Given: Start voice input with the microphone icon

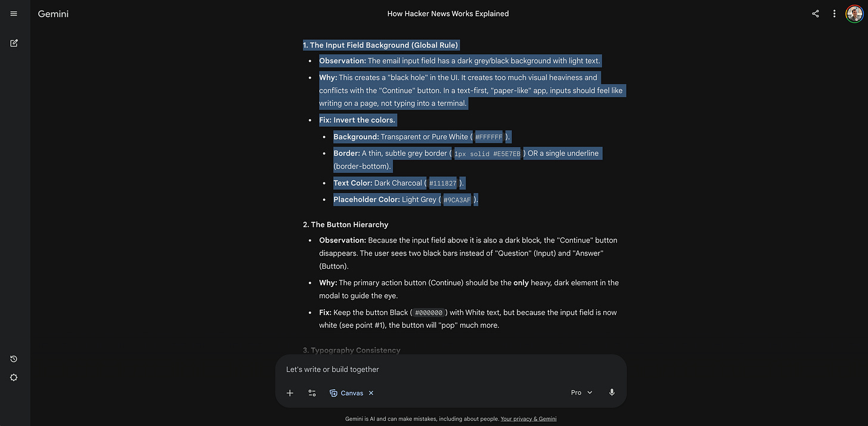Looking at the screenshot, I should coord(612,392).
